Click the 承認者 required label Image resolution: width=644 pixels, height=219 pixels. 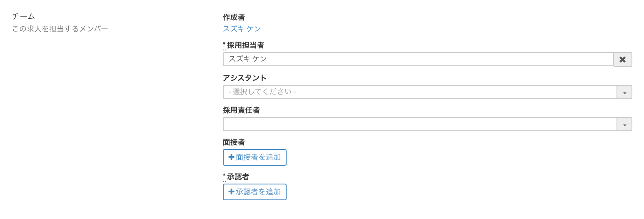click(238, 177)
